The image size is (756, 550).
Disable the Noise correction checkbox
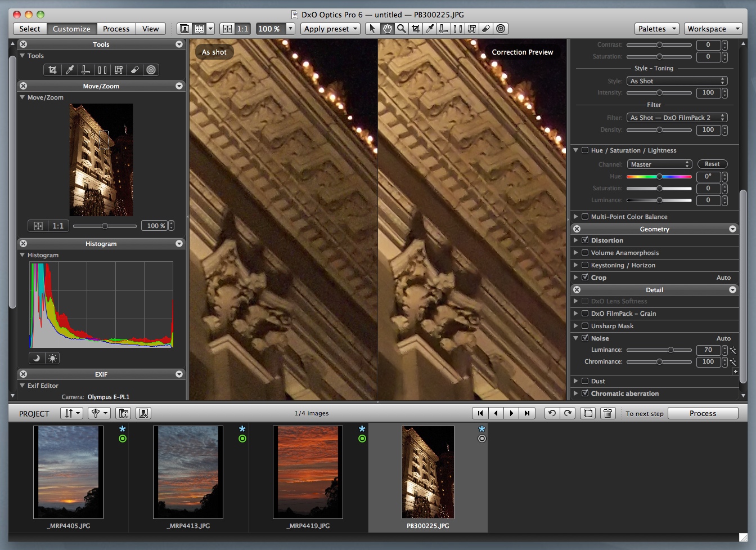tap(585, 338)
